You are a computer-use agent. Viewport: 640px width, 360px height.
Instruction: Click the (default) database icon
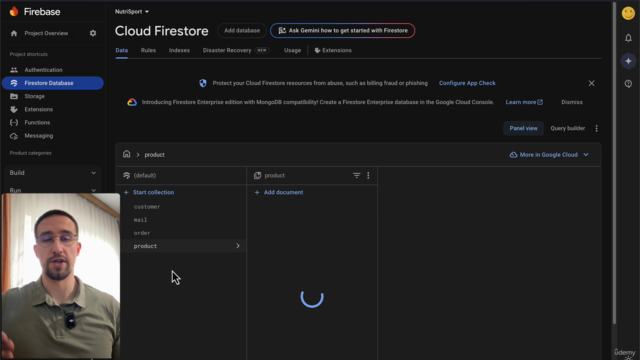[x=127, y=176]
